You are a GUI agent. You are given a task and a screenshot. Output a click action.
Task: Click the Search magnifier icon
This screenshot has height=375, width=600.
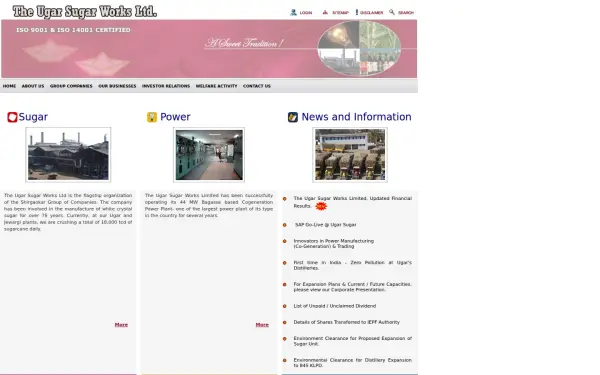pos(392,12)
